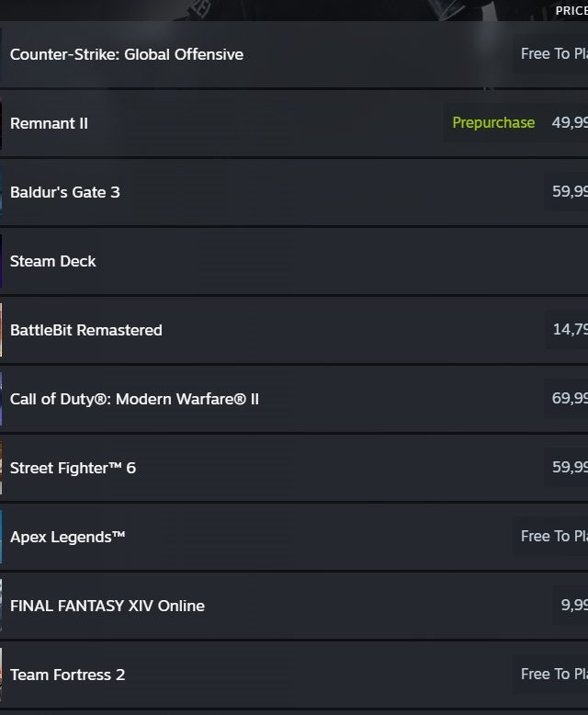Open Counter-Strike: Global Offensive game page

coord(127,54)
